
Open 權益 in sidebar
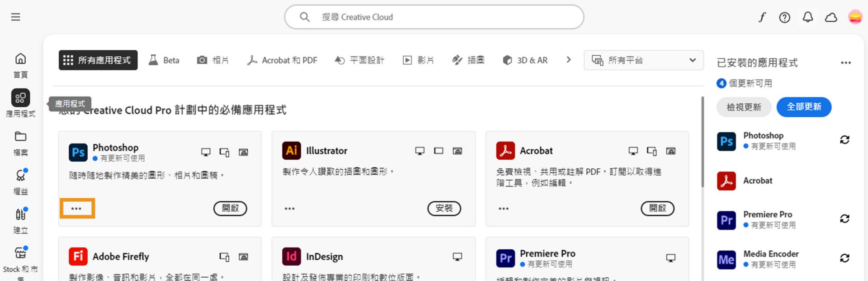20,182
